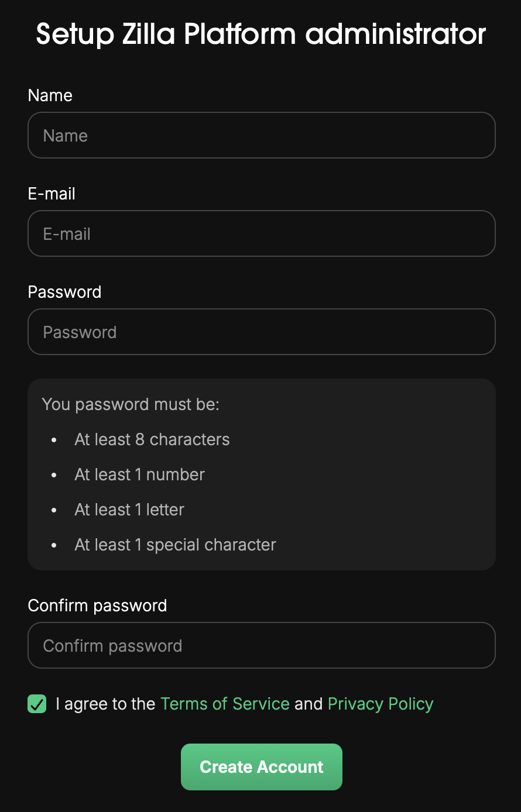Click the "At least 1 special character" requirement
The image size is (521, 812).
click(175, 545)
